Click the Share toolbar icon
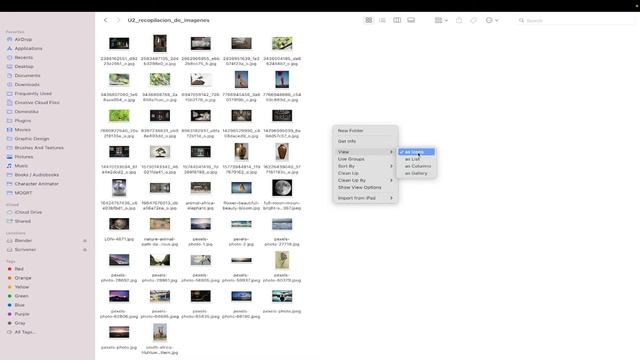640x360 pixels. pos(459,20)
